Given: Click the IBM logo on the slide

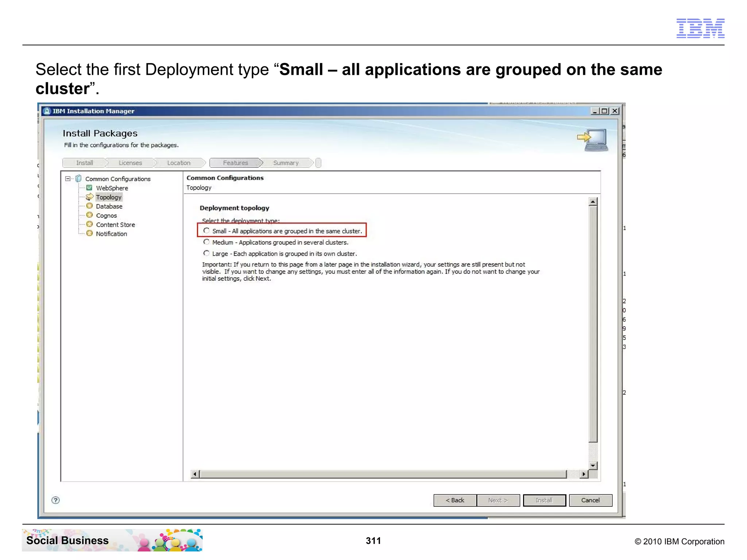Looking at the screenshot, I should pos(700,28).
